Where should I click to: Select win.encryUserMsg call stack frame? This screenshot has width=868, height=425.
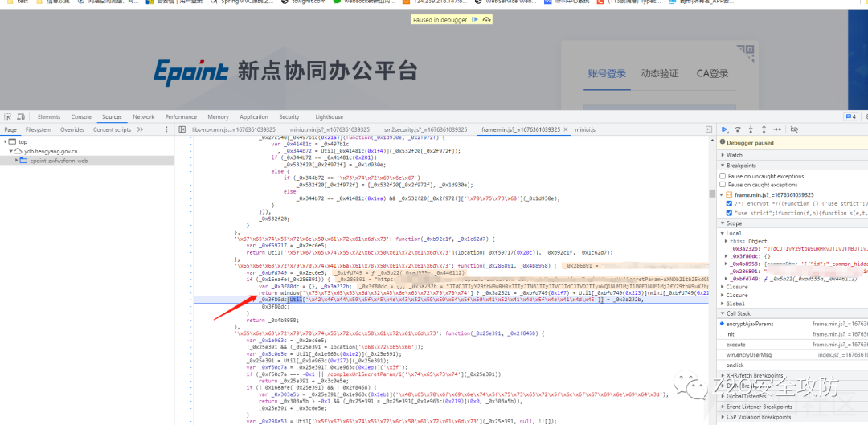(x=792, y=355)
